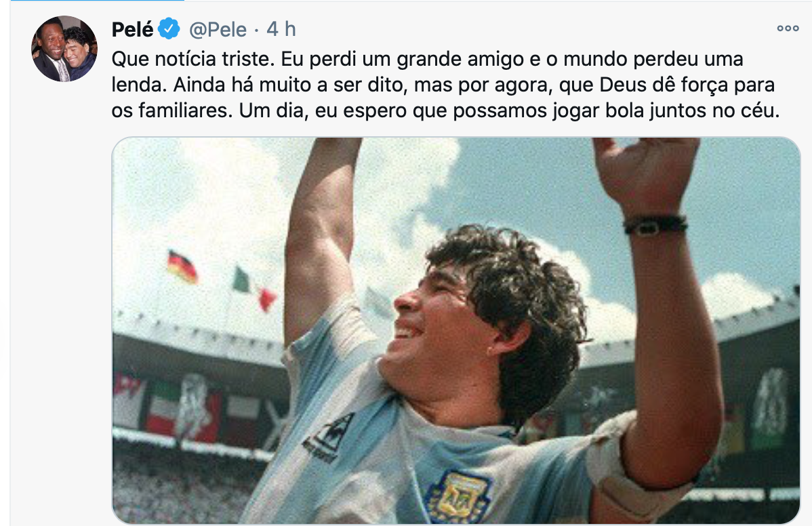Viewport: 812px width, 526px height.
Task: Open the @Pele handle link
Action: tap(218, 29)
